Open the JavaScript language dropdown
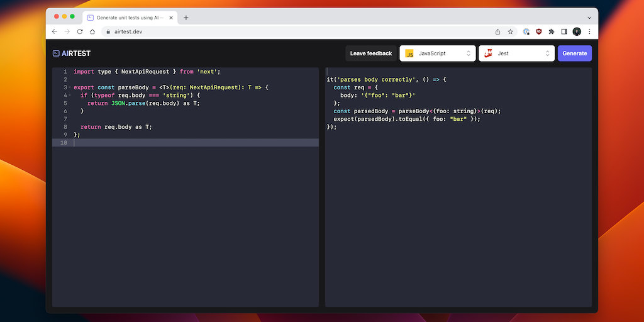The height and width of the screenshot is (322, 644). pos(438,53)
